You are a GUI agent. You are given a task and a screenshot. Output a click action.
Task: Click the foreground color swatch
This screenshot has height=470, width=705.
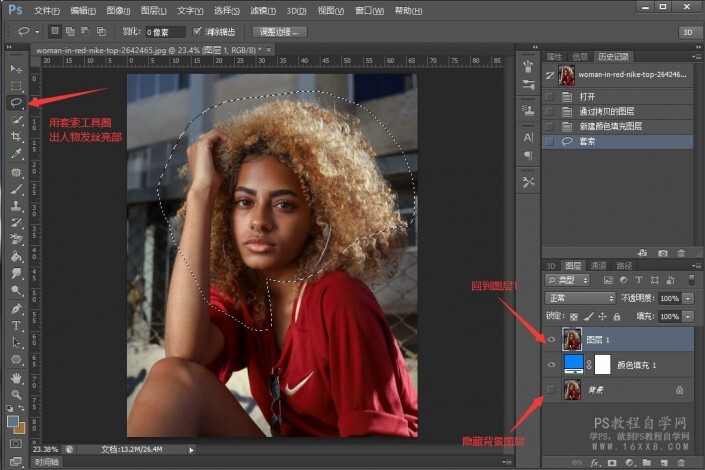[13, 421]
